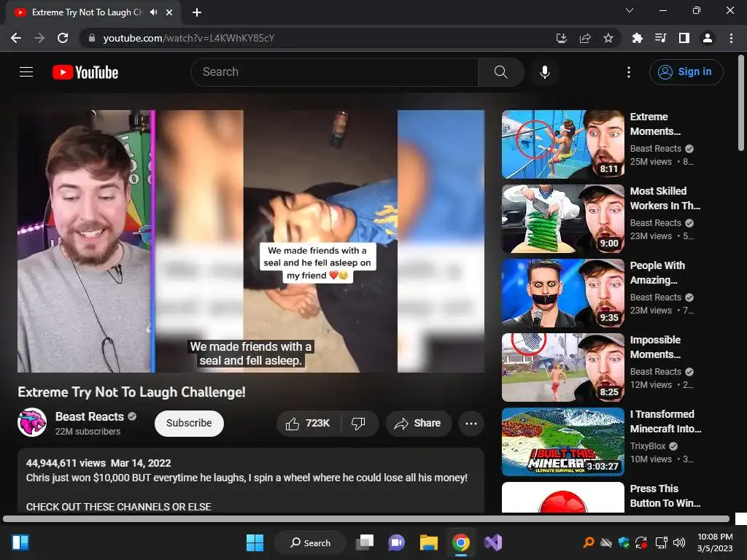This screenshot has height=560, width=747.
Task: Open Press This Button To Win video title
Action: pyautogui.click(x=665, y=496)
